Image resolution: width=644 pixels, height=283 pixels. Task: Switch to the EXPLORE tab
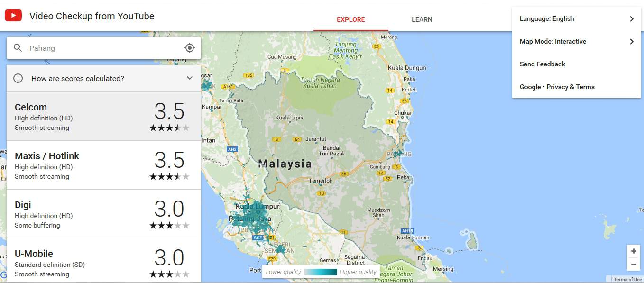pos(351,19)
